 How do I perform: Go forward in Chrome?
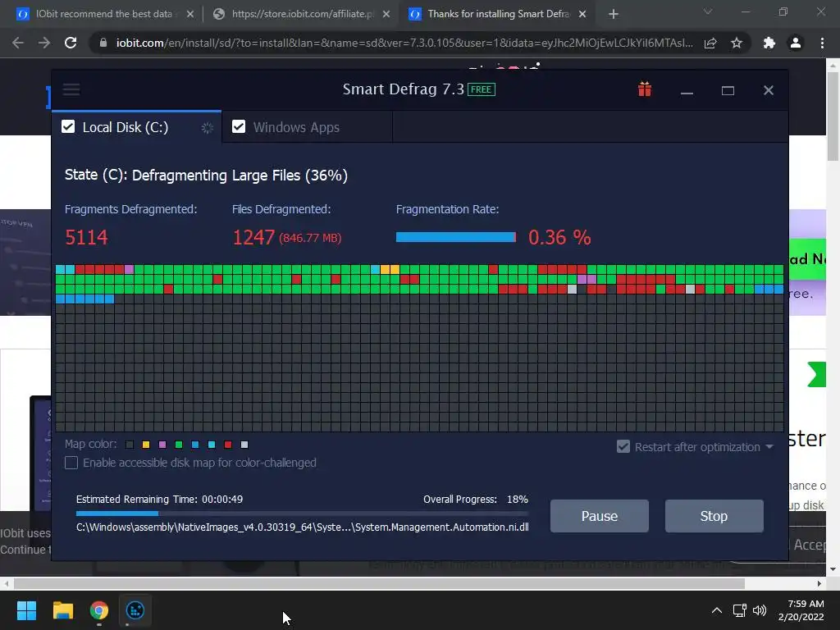pyautogui.click(x=44, y=43)
